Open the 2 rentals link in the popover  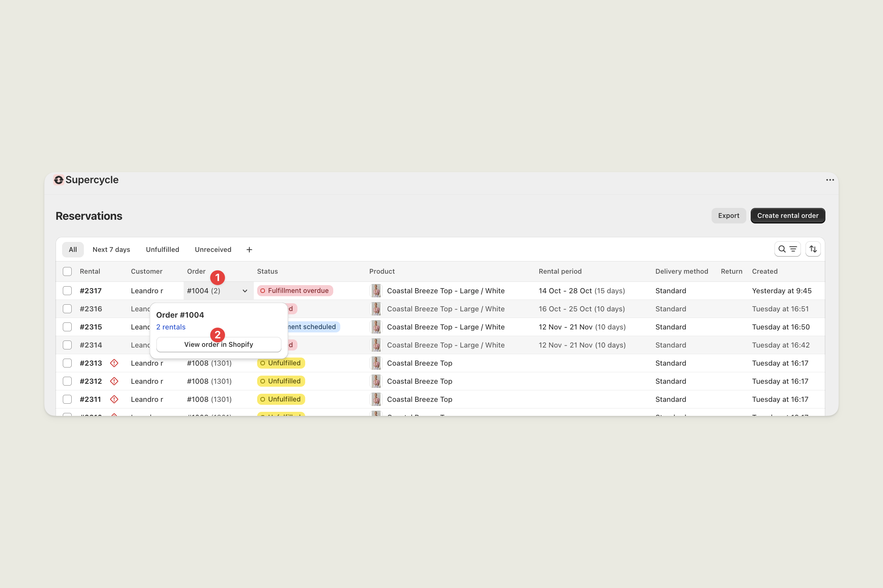pyautogui.click(x=171, y=327)
